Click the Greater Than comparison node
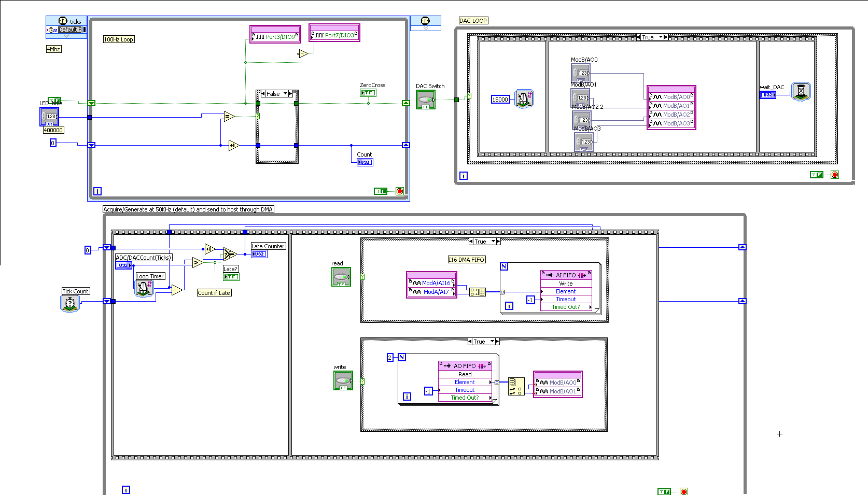 point(197,263)
